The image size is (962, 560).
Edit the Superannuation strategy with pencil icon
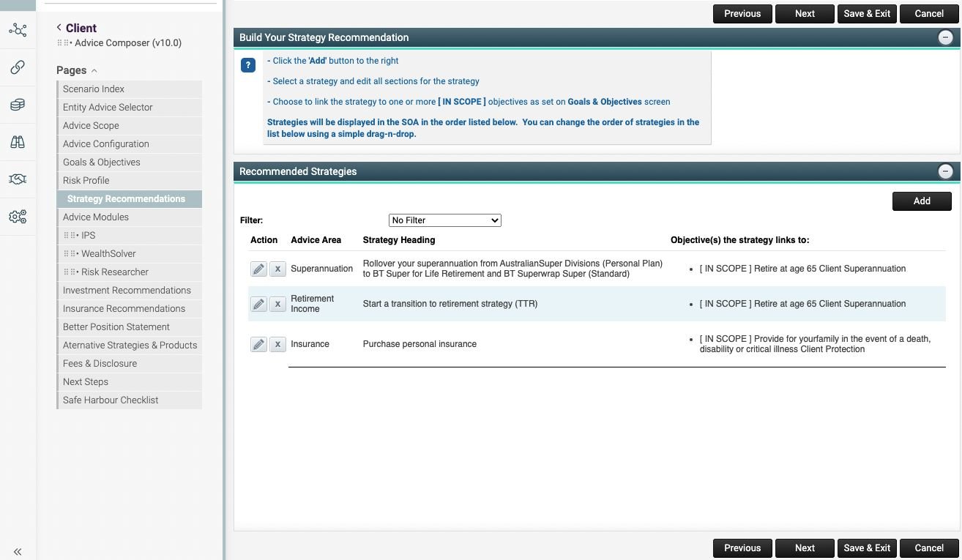pyautogui.click(x=258, y=269)
